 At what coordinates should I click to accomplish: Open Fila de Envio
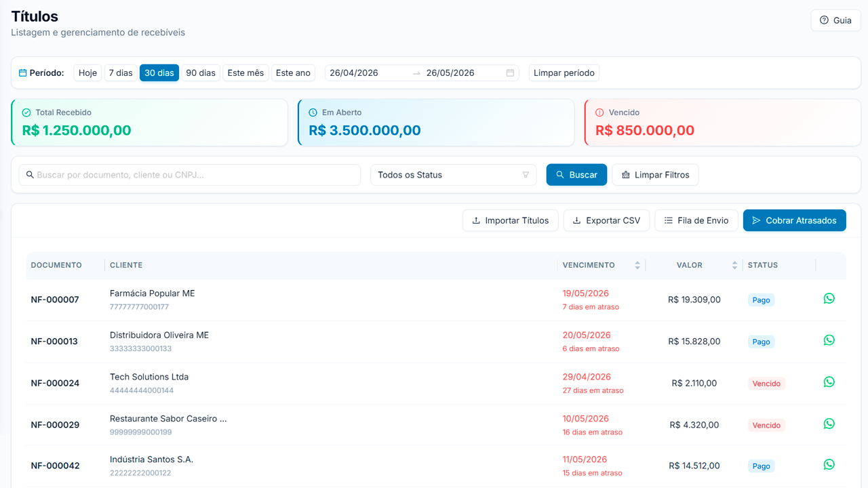696,220
